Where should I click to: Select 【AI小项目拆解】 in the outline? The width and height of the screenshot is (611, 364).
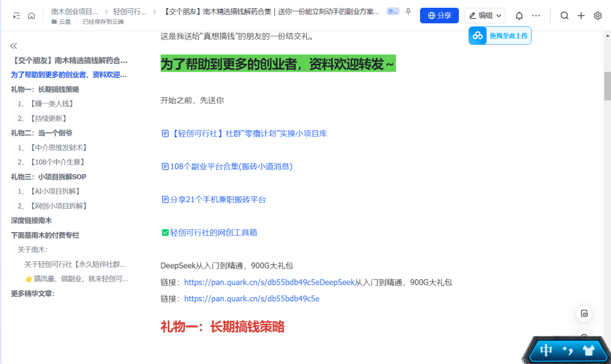[54, 191]
